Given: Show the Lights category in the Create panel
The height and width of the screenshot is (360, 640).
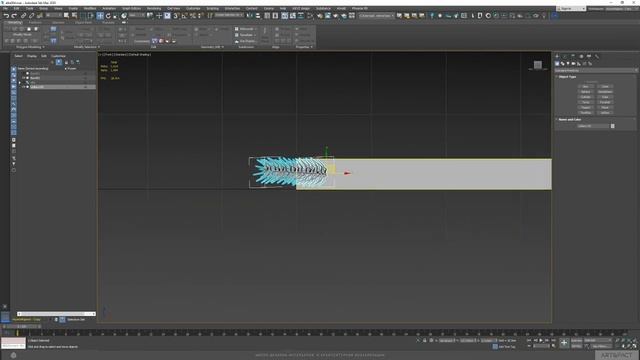Looking at the screenshot, I should click(x=568, y=64).
